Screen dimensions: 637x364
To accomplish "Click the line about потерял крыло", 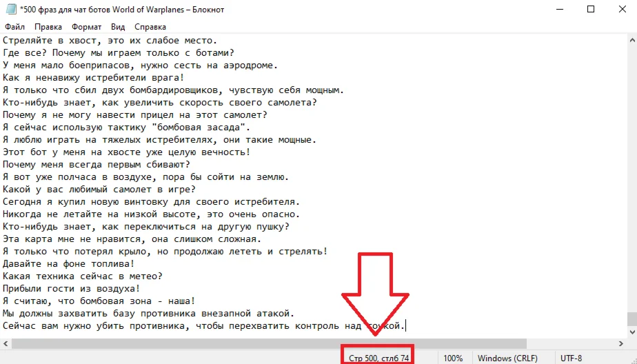I will click(x=165, y=252).
